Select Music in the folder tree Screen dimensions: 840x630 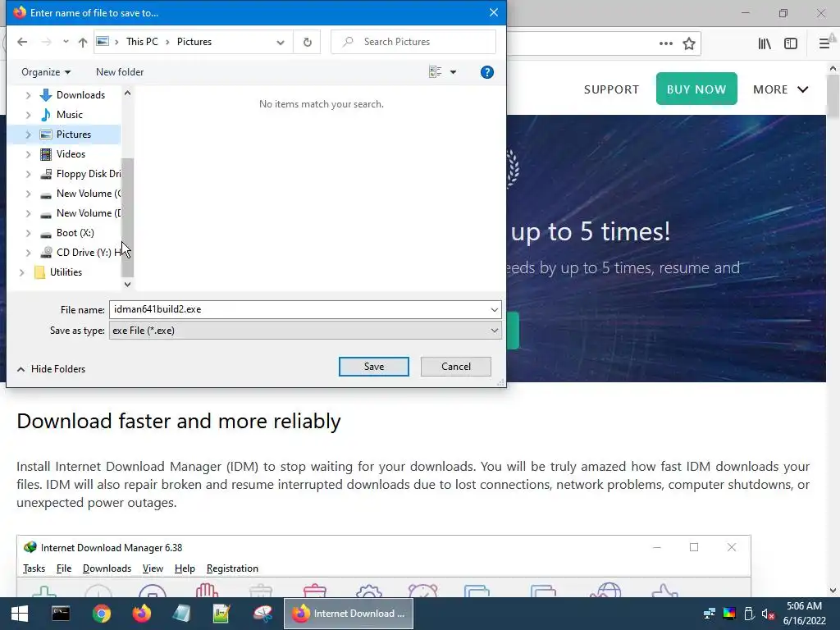[x=69, y=115]
